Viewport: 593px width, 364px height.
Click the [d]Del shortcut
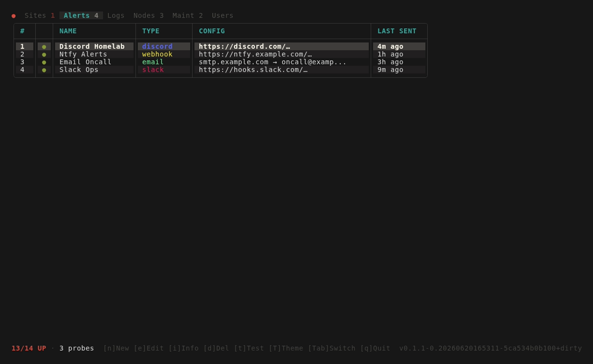[x=216, y=348]
